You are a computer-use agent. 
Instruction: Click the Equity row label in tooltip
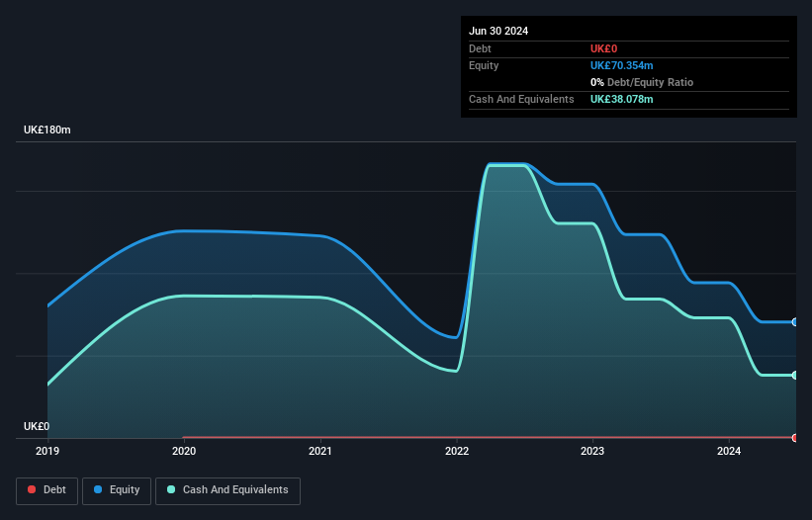484,65
